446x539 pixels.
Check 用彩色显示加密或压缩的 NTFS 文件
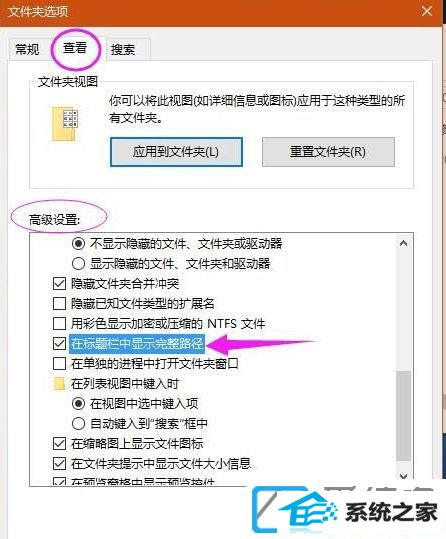[59, 323]
